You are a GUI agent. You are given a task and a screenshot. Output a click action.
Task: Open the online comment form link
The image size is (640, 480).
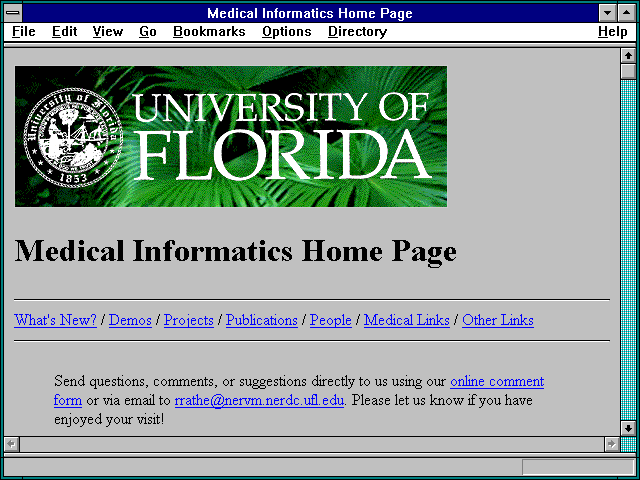[x=497, y=381]
